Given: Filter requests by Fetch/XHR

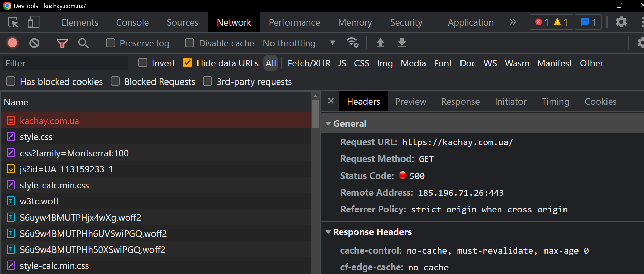Looking at the screenshot, I should tap(309, 63).
